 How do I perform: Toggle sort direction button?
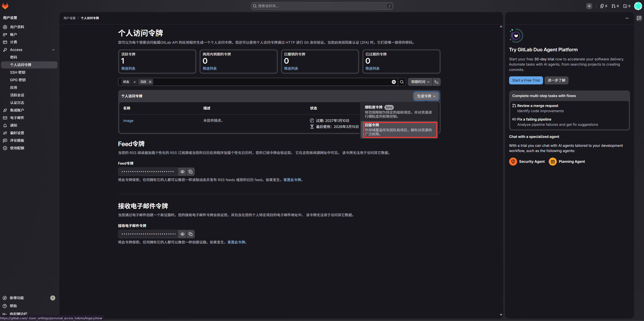coord(436,82)
